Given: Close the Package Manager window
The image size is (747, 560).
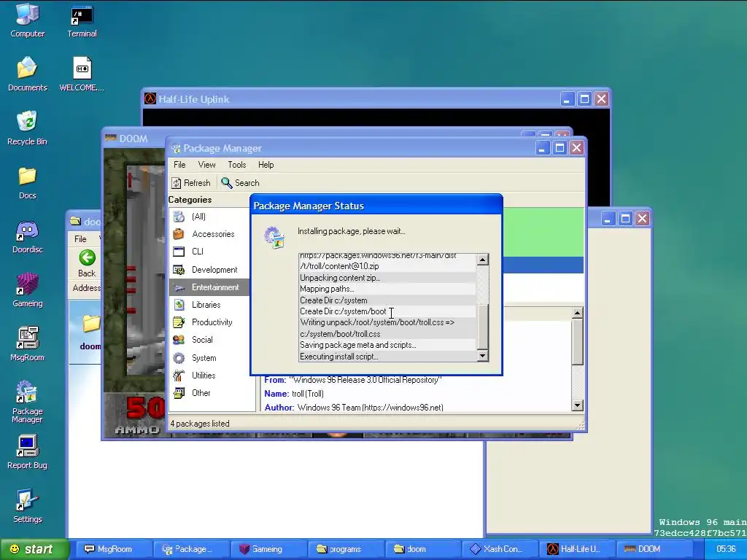Looking at the screenshot, I should tap(577, 148).
